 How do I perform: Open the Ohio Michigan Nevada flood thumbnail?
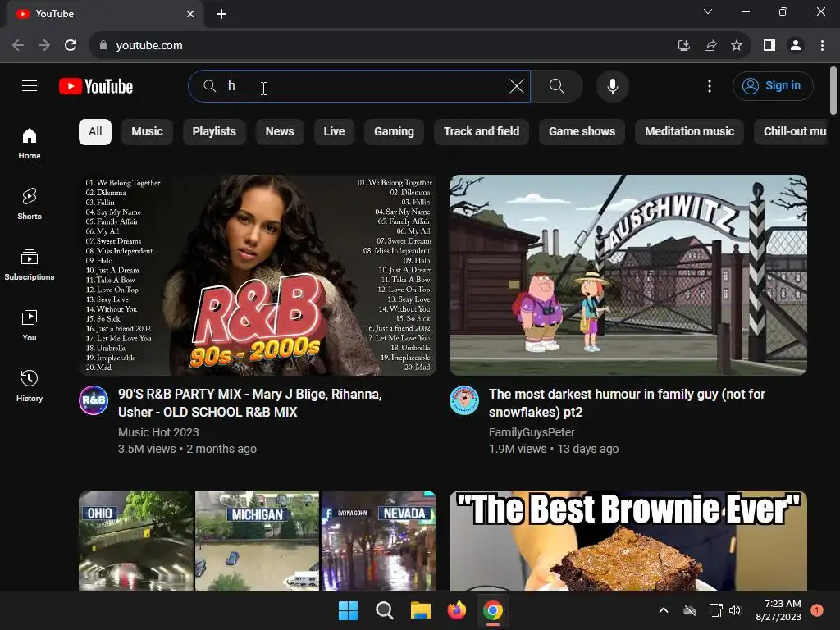257,541
